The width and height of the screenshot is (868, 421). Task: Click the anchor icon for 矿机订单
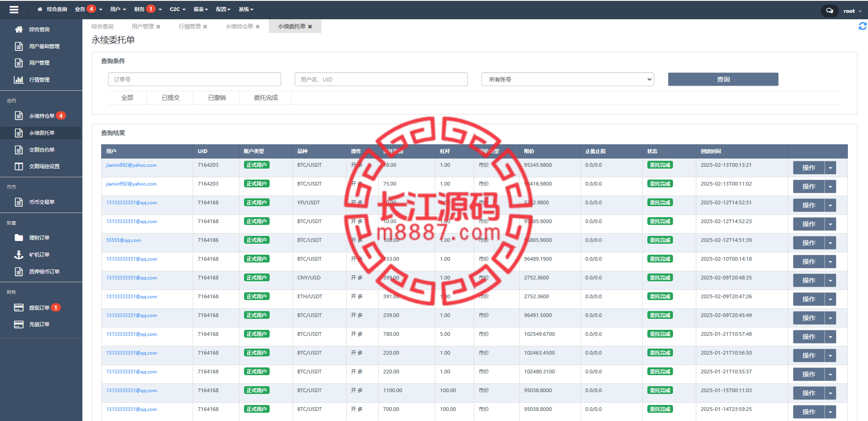[19, 255]
